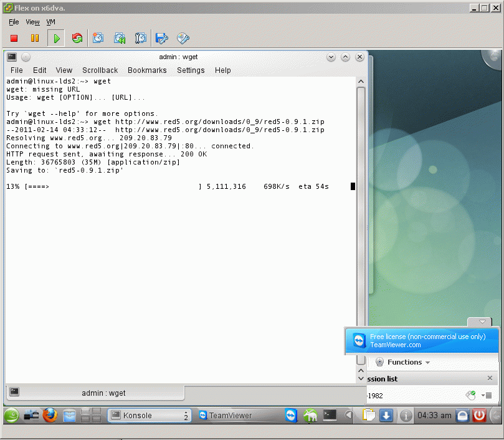Open the Klipper clipboard tray icon
The width and height of the screenshot is (504, 440).
point(368,415)
